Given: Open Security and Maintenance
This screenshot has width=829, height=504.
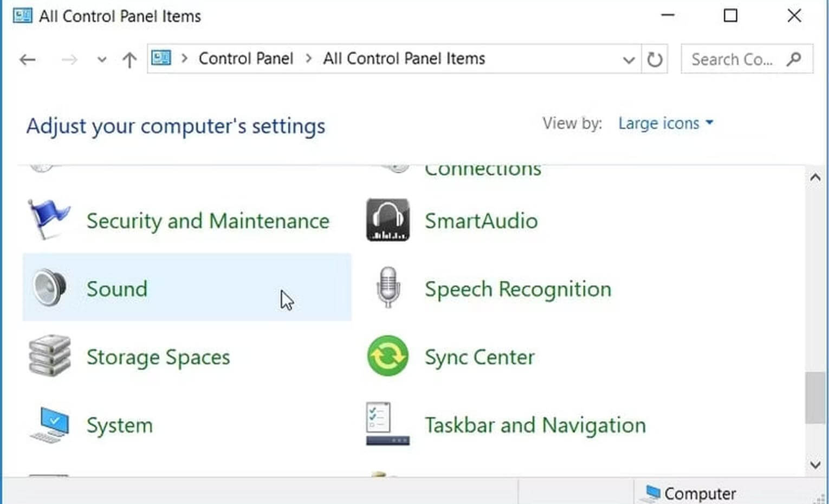Looking at the screenshot, I should coord(208,221).
